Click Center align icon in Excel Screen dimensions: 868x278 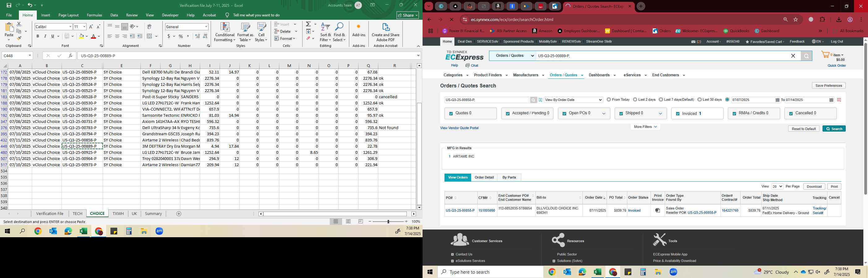tap(117, 36)
